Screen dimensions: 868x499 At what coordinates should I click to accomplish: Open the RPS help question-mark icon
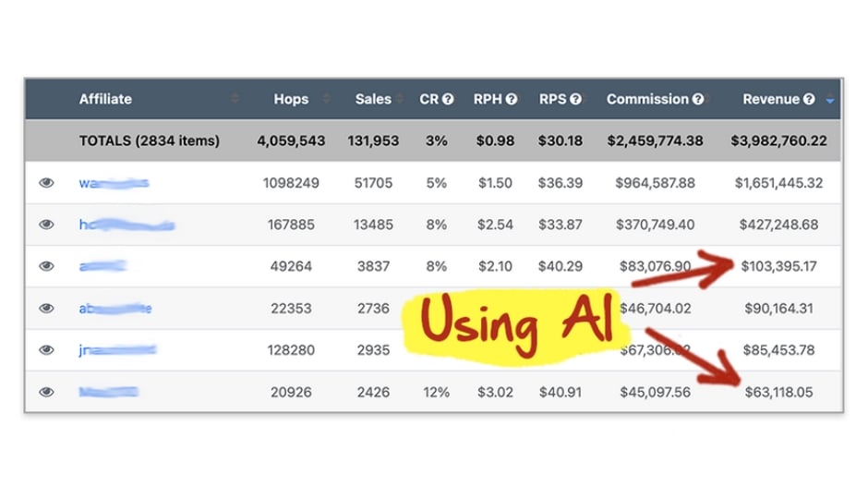pyautogui.click(x=575, y=99)
